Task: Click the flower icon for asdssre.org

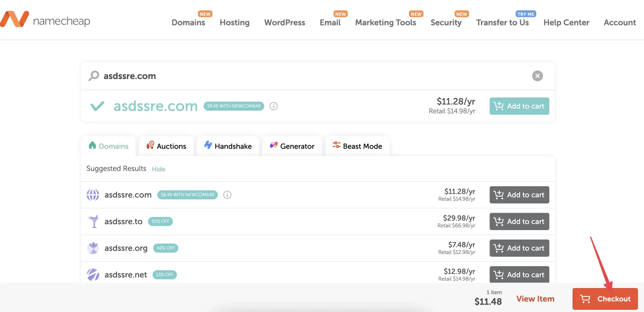Action: coord(93,248)
